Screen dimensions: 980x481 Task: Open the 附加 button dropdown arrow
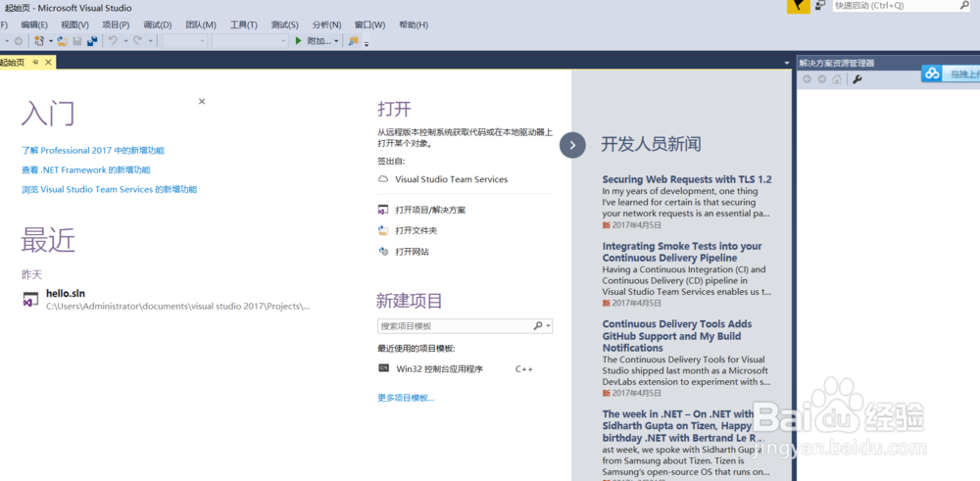336,41
